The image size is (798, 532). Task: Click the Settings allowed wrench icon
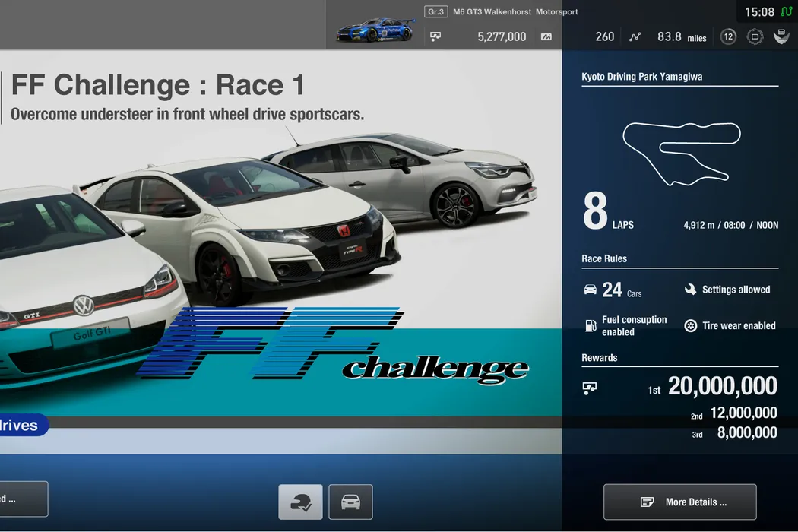[690, 290]
